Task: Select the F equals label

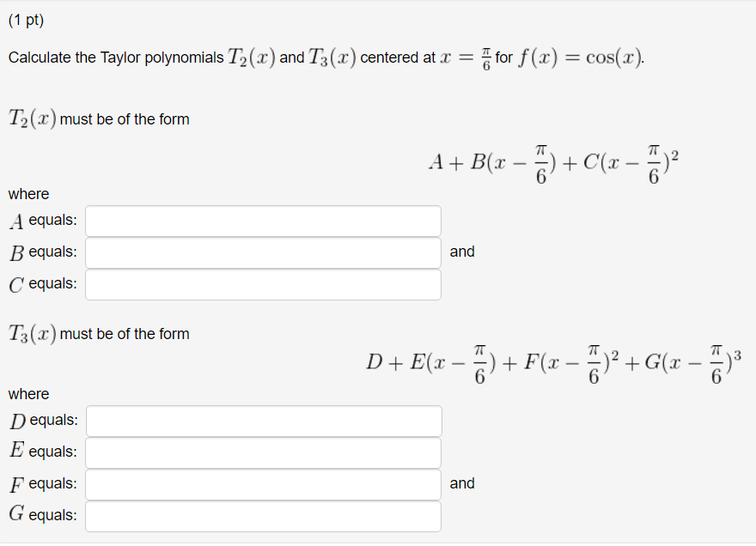Action: coord(40,484)
